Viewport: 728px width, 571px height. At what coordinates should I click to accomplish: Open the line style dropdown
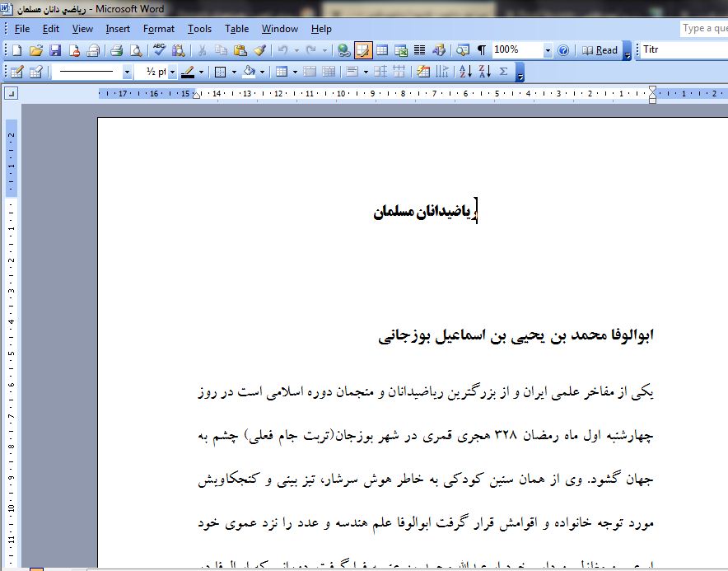[127, 72]
